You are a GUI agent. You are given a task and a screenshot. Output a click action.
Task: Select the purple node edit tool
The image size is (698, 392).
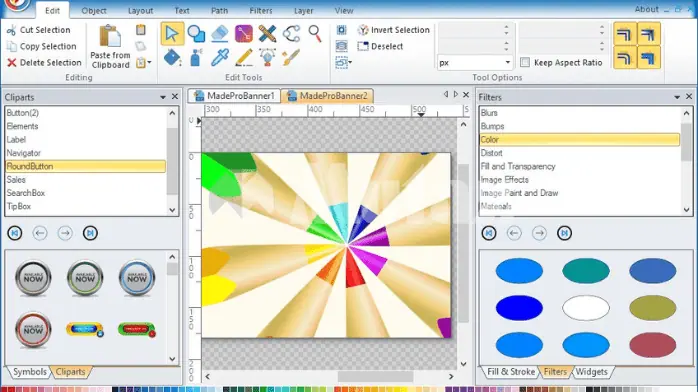tap(243, 34)
